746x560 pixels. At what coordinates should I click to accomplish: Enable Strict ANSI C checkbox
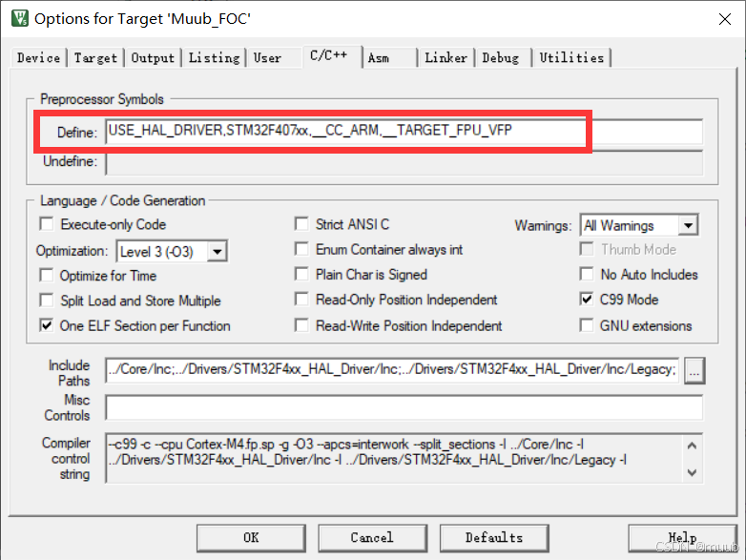click(301, 224)
